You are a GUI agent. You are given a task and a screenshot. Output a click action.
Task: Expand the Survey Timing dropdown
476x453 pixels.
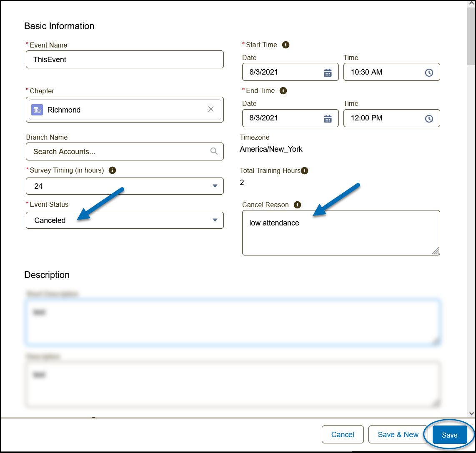point(215,186)
